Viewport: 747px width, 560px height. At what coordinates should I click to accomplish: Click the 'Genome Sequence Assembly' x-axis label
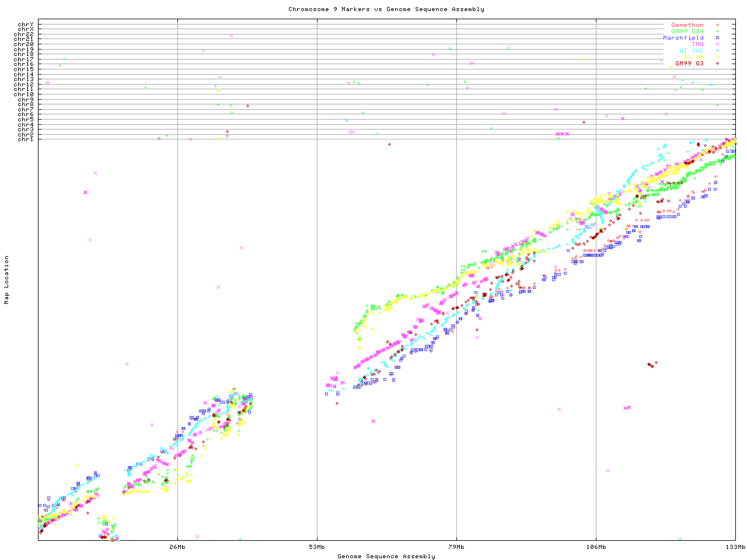(x=386, y=556)
